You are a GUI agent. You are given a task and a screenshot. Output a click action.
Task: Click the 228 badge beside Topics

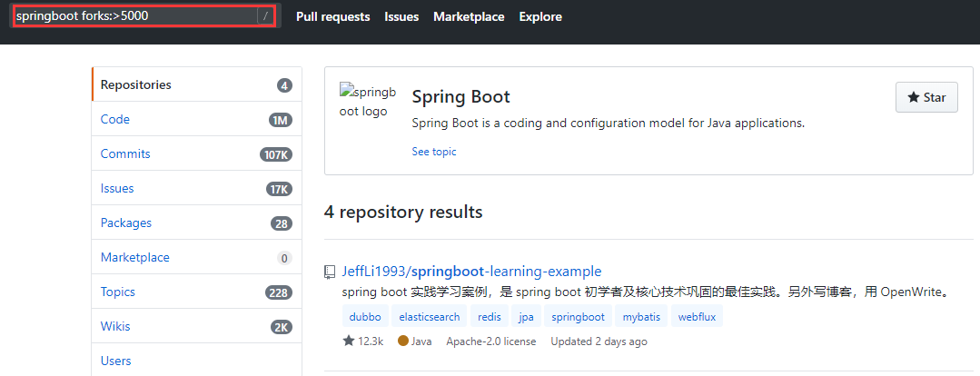[279, 292]
